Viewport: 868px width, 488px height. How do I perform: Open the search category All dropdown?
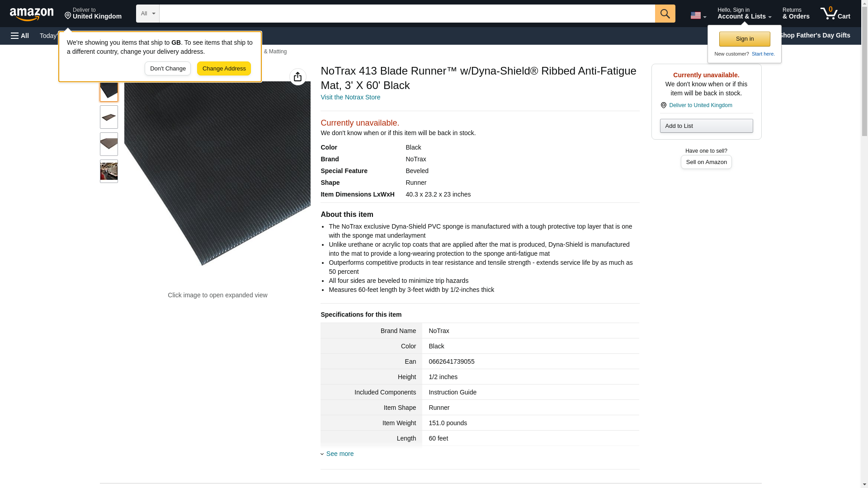pos(147,14)
